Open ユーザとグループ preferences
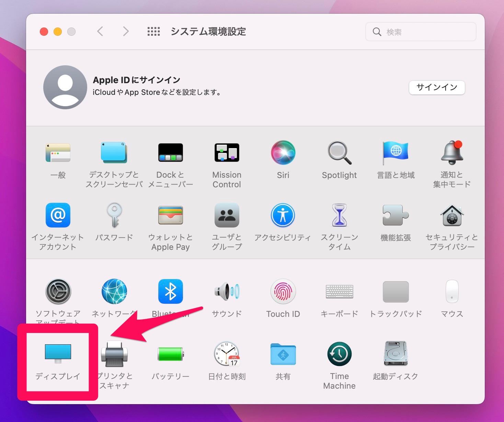 [x=227, y=215]
